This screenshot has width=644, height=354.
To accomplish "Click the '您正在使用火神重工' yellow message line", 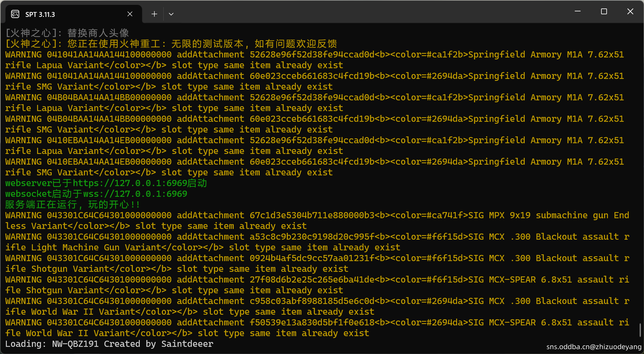I will [x=171, y=44].
